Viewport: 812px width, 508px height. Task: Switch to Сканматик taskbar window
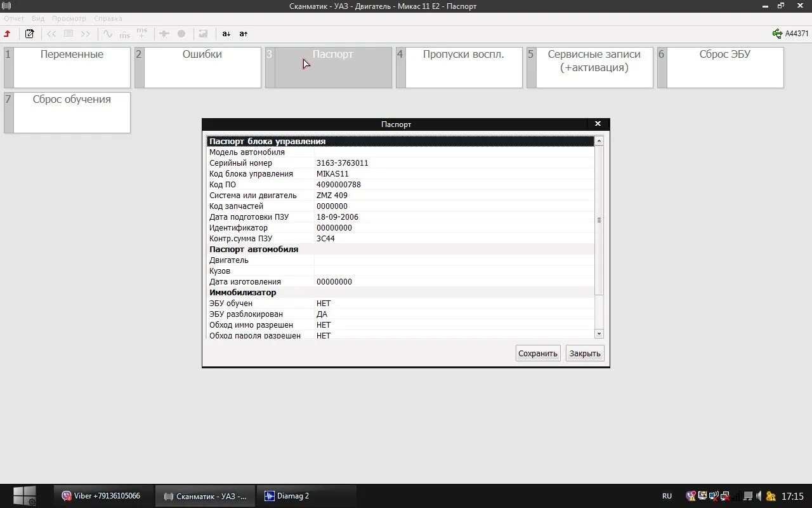click(206, 496)
